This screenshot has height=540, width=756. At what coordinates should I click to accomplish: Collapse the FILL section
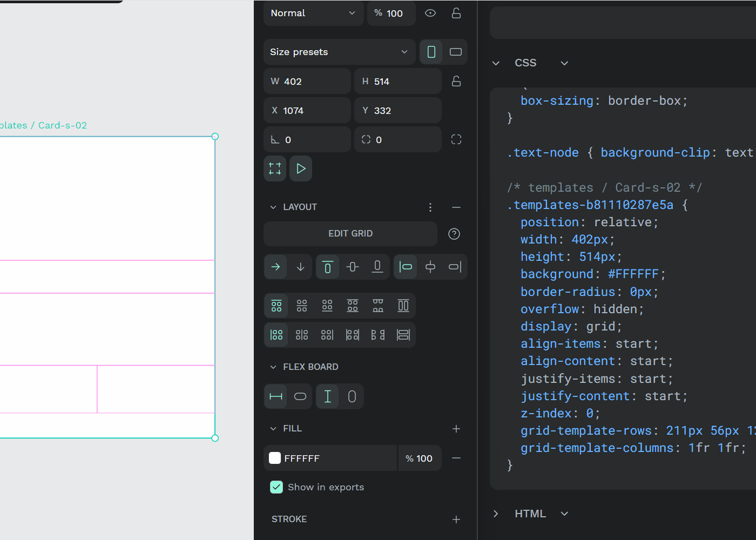pyautogui.click(x=273, y=428)
